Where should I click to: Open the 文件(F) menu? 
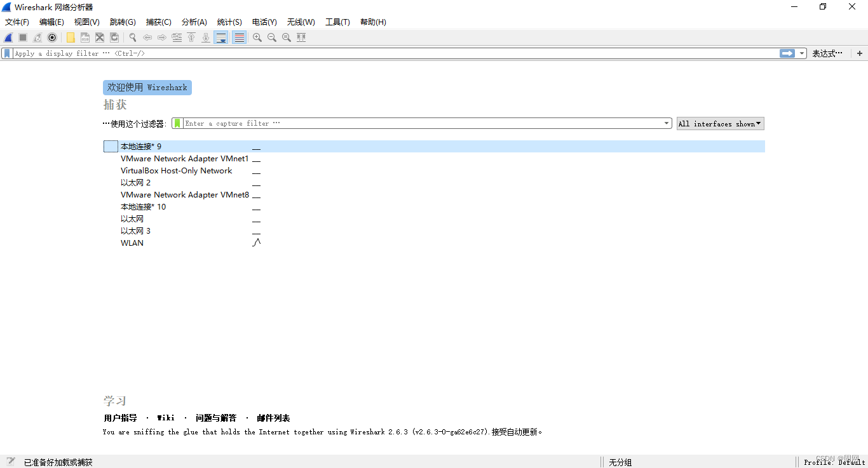[x=17, y=22]
